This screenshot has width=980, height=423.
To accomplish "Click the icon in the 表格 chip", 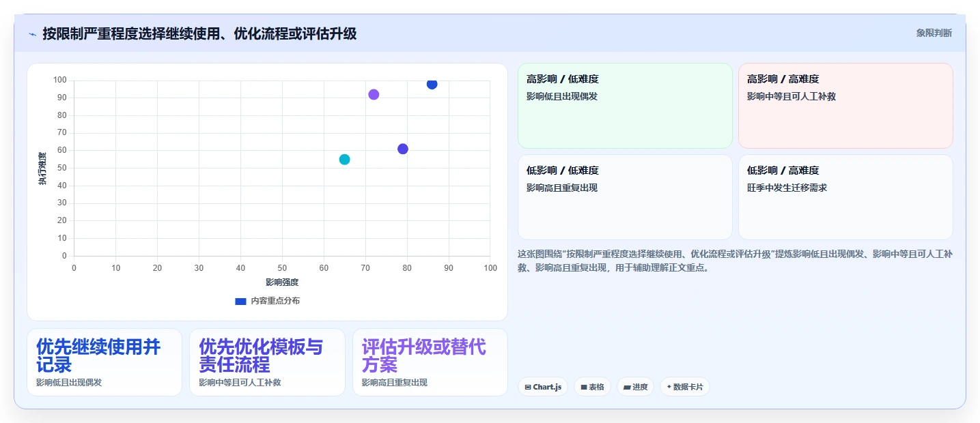I will click(584, 387).
